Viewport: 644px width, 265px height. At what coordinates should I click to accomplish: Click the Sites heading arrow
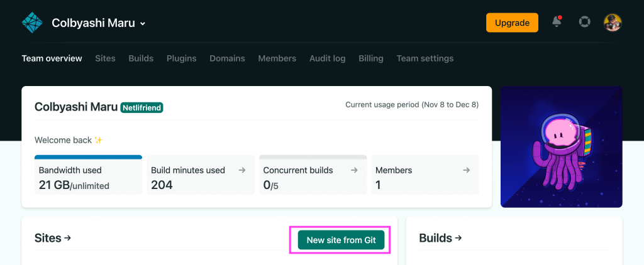tap(67, 238)
